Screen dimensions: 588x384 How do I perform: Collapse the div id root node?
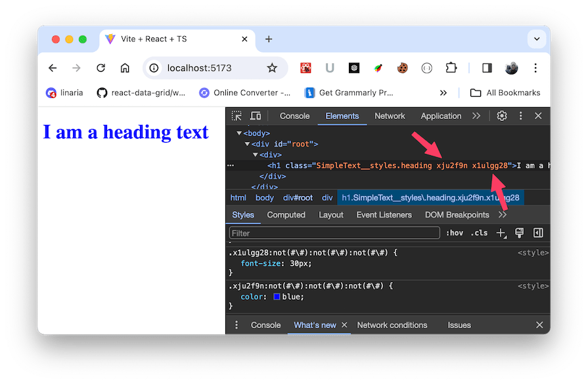247,143
